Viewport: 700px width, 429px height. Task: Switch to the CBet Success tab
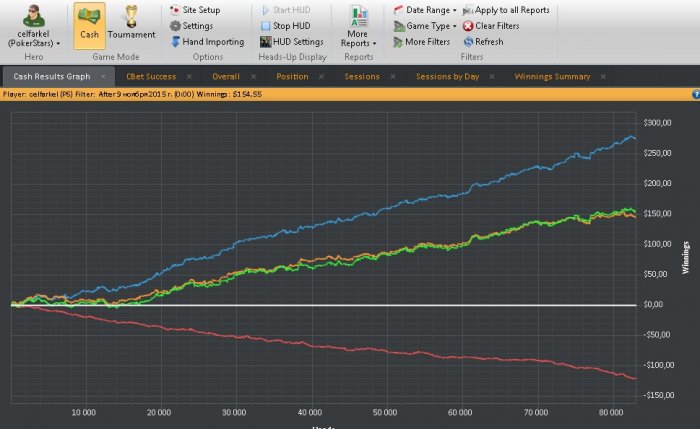tap(151, 77)
